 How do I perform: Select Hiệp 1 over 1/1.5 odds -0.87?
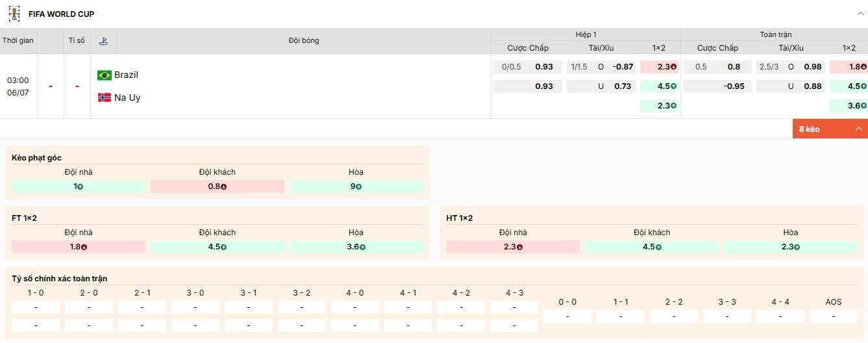(x=601, y=67)
